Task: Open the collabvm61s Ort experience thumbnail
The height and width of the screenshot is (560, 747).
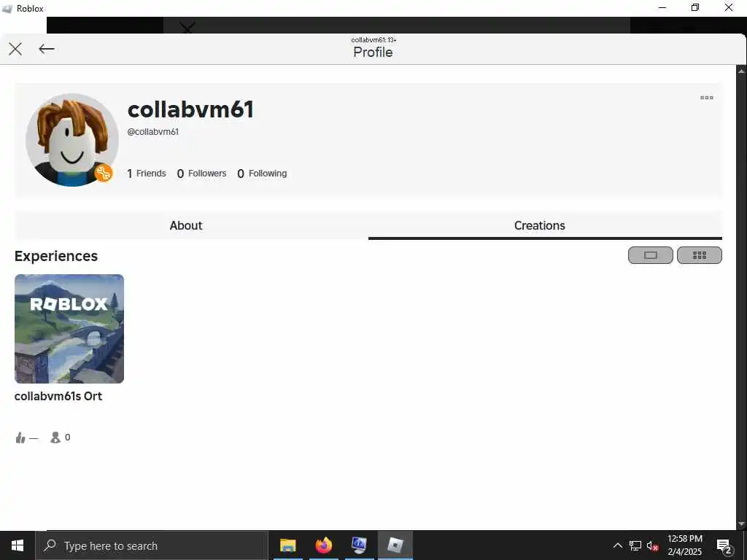Action: [x=69, y=329]
